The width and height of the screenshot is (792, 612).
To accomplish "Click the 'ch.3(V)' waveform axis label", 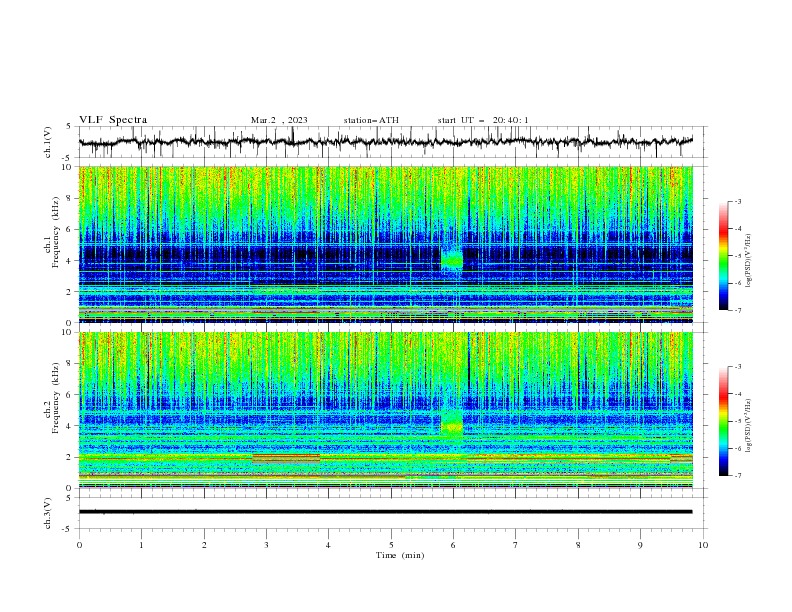I will (48, 513).
